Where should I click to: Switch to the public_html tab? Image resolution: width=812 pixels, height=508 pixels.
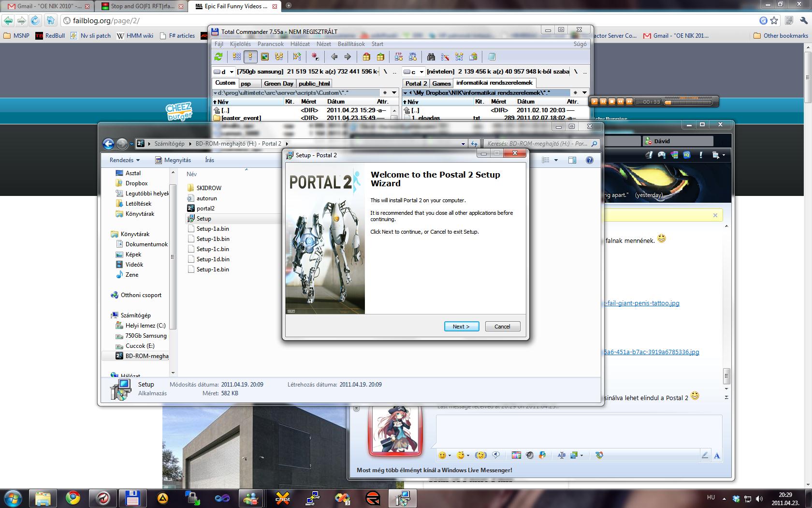(x=314, y=83)
